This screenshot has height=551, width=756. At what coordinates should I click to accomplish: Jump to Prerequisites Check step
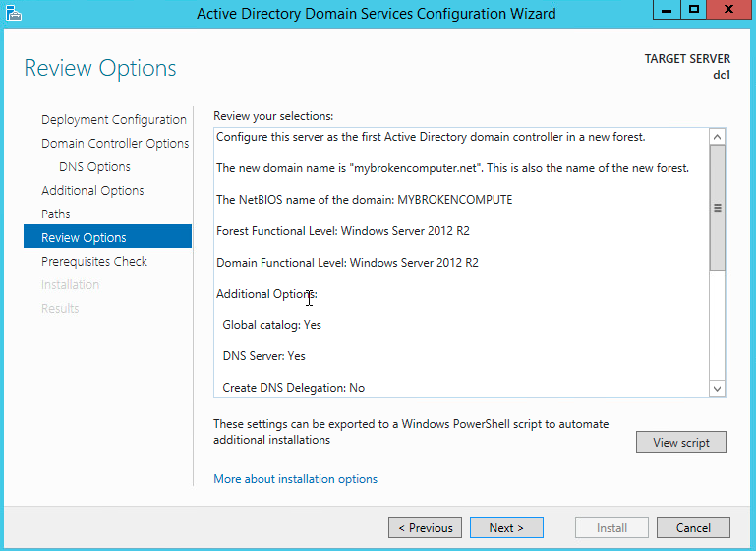(x=94, y=262)
